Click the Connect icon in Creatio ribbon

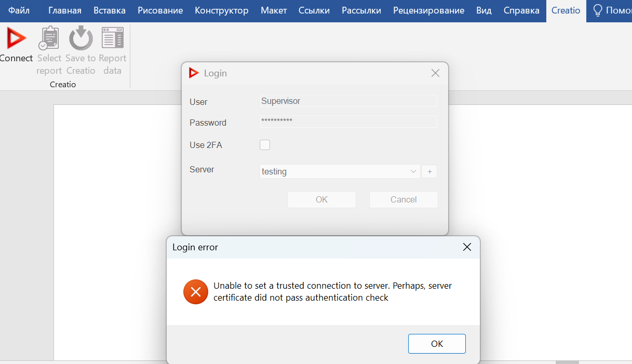tap(16, 40)
